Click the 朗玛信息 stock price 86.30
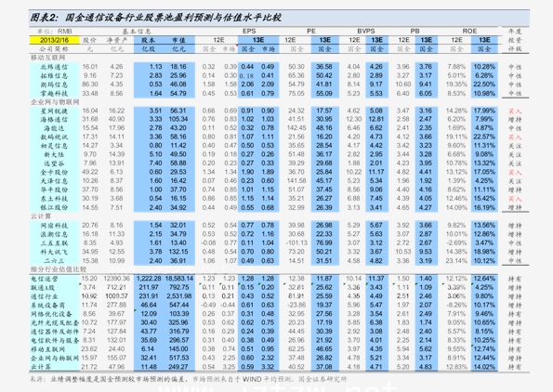553x392 pixels. pyautogui.click(x=90, y=85)
